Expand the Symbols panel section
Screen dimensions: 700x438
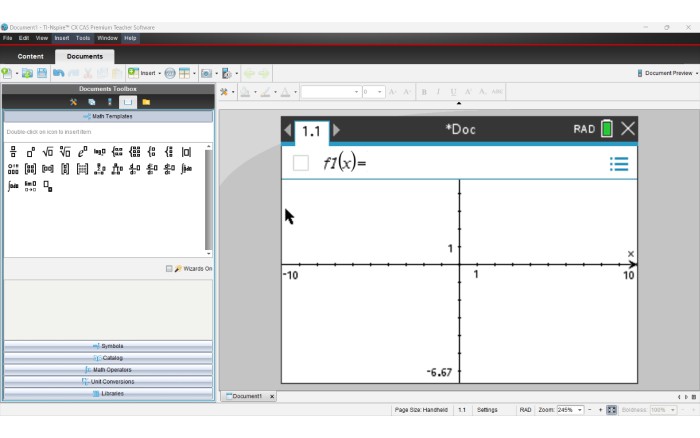click(108, 346)
